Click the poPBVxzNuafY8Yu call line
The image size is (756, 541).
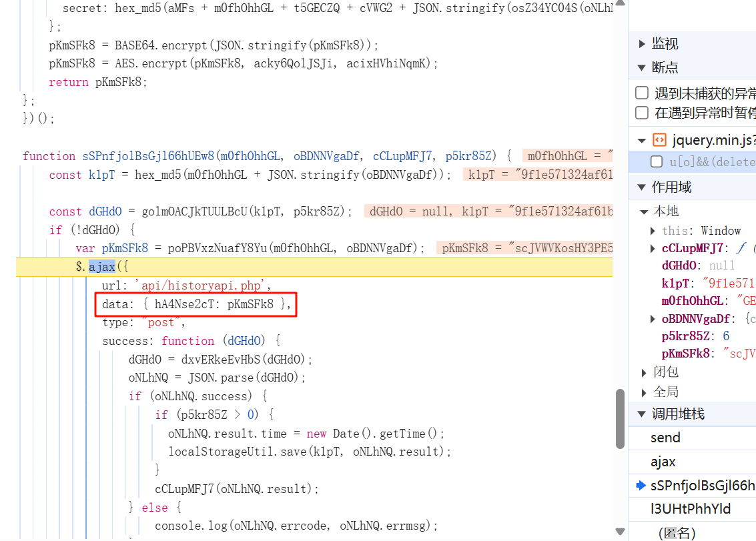(250, 248)
